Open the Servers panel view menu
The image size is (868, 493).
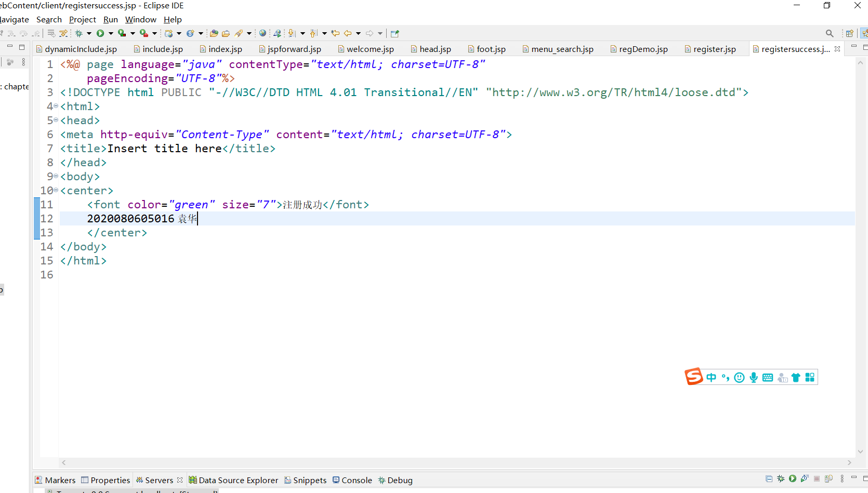[x=842, y=478]
